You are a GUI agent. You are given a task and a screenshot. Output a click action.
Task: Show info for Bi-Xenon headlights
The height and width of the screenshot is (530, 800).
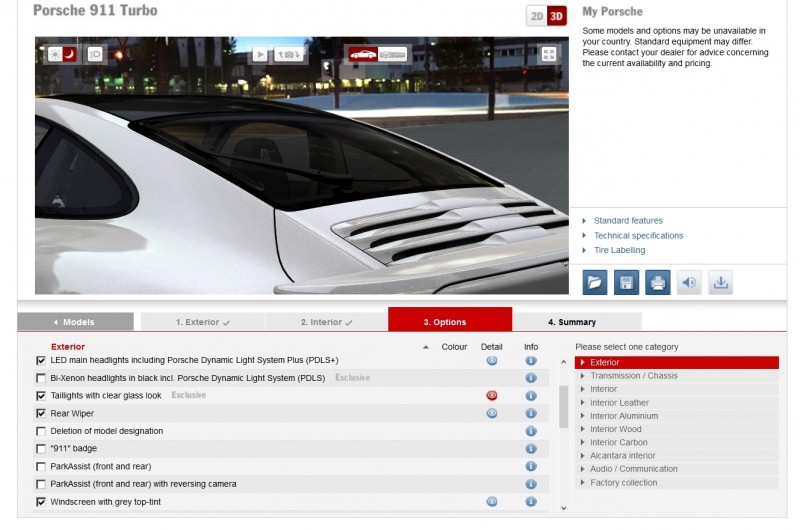click(531, 378)
